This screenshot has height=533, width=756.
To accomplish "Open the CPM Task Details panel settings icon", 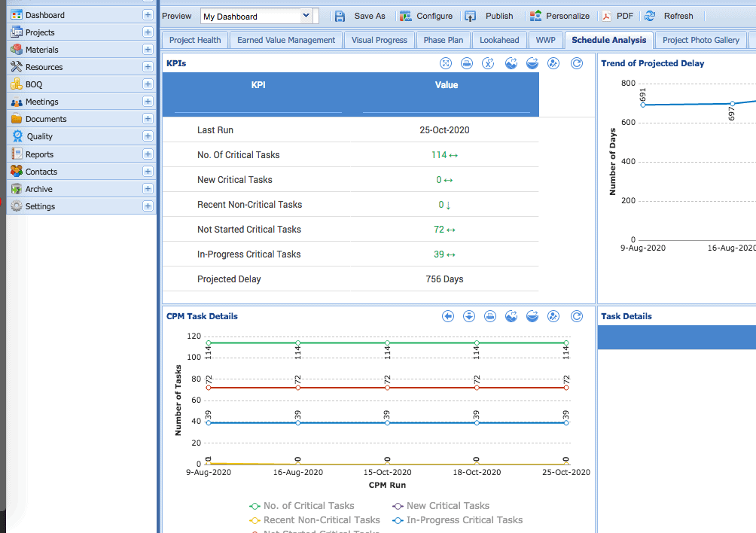I will pos(553,317).
